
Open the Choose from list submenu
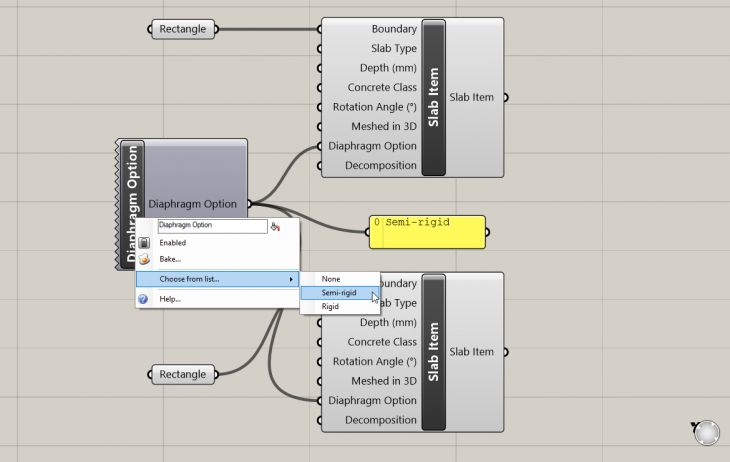coord(217,279)
